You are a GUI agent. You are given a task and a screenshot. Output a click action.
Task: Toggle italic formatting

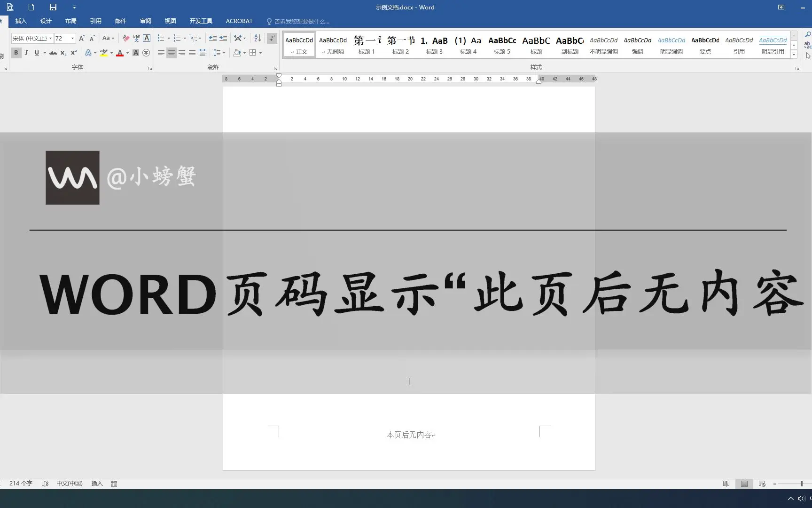pos(26,53)
